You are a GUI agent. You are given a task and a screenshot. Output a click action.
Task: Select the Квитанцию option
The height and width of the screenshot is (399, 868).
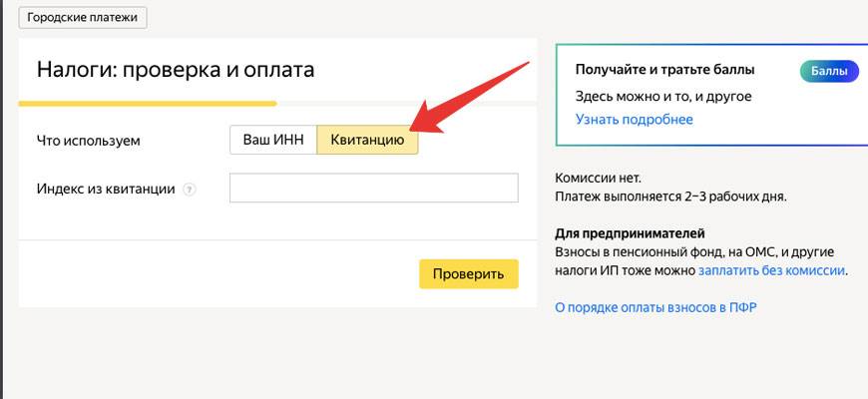(x=367, y=141)
